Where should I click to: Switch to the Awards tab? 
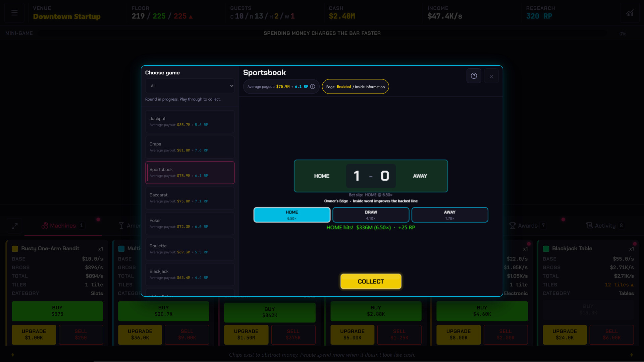528,226
